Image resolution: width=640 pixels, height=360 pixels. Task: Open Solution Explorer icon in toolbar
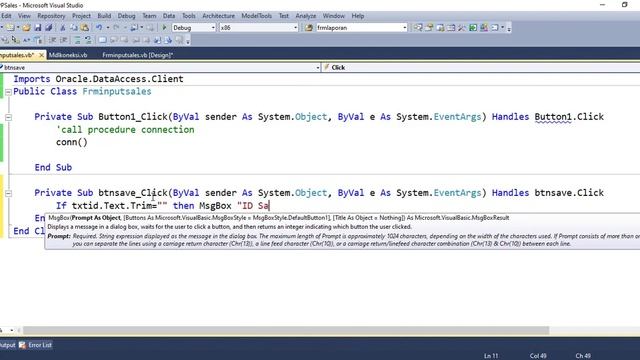click(x=418, y=28)
